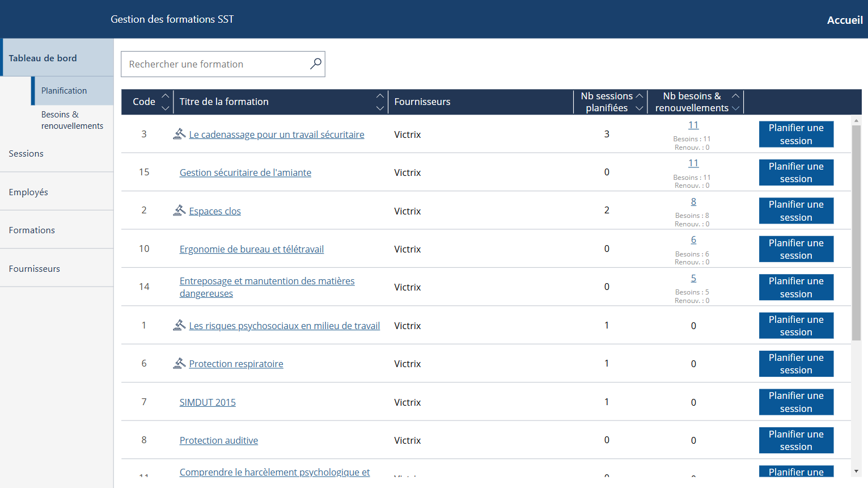Image resolution: width=868 pixels, height=488 pixels.
Task: Open Gestion sécuritaire de l'amiante link
Action: (245, 173)
